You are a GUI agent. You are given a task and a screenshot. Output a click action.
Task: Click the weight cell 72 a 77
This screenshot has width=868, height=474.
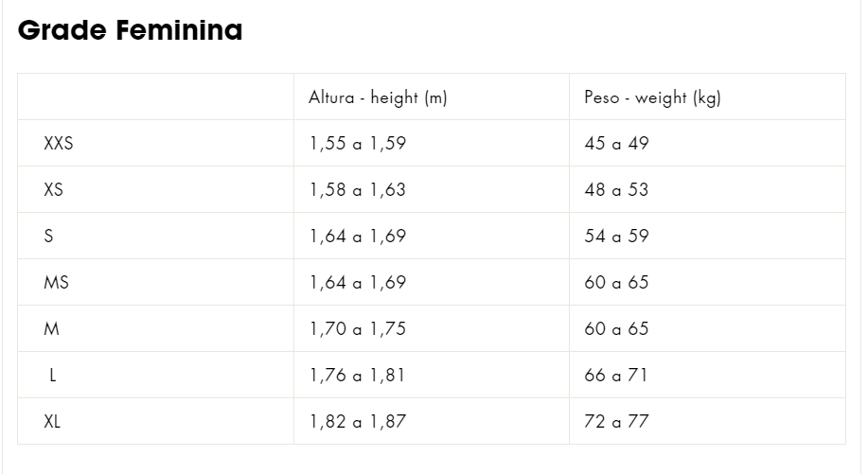pyautogui.click(x=616, y=422)
